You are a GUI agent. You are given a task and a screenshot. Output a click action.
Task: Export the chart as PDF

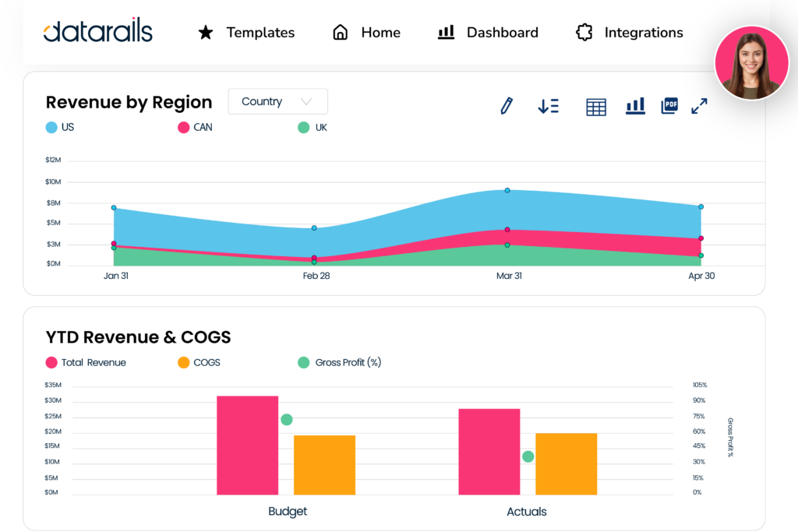click(x=669, y=106)
